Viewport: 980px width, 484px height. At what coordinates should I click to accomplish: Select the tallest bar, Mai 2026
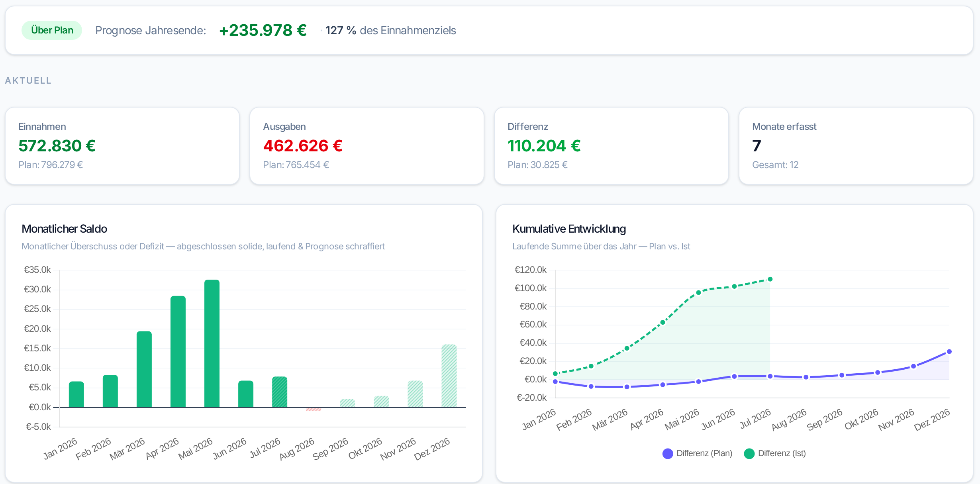coord(212,343)
